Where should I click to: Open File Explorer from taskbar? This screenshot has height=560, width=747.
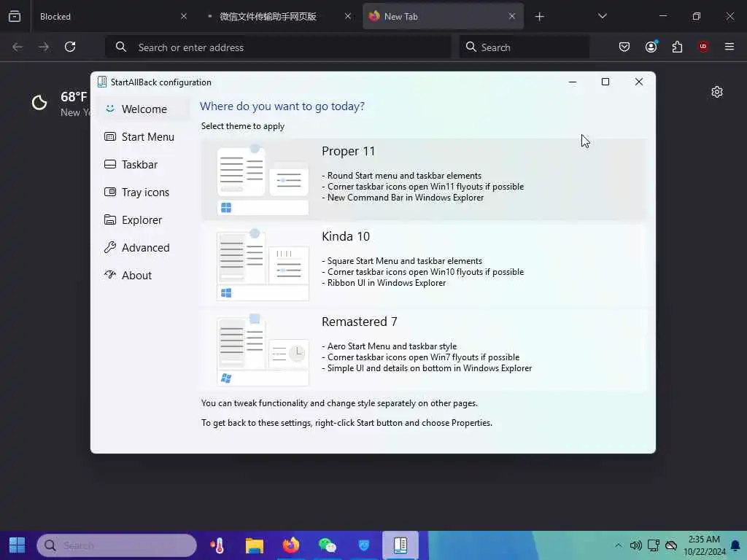point(255,545)
